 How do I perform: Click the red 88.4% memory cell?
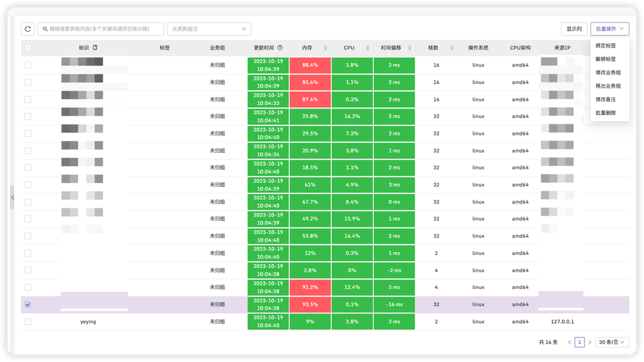click(310, 65)
